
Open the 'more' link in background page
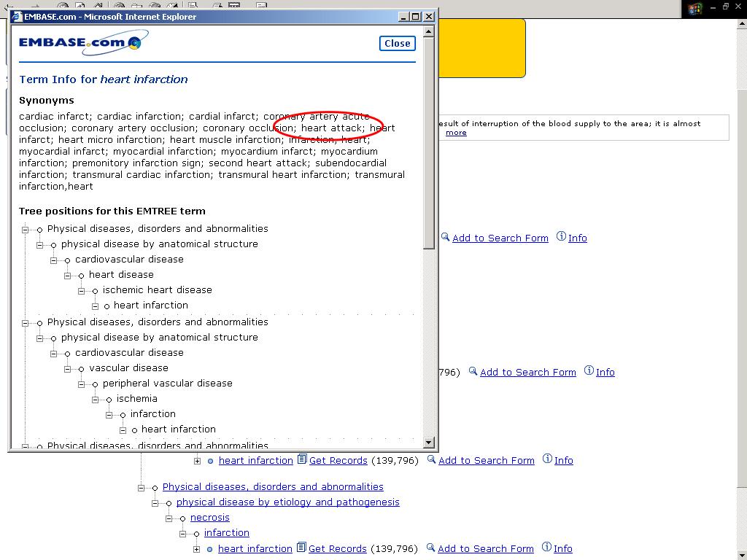pos(456,133)
